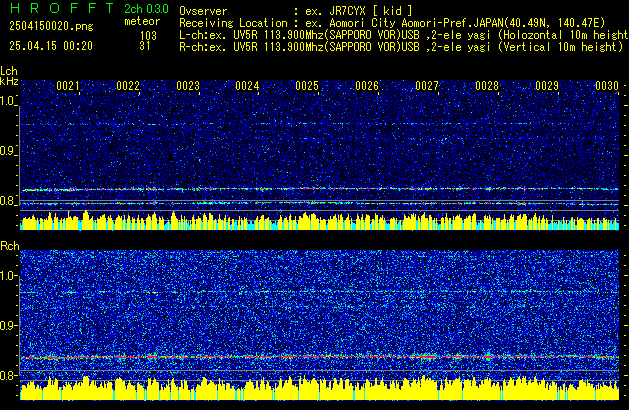Click the meteor count value 31
This screenshot has height=410, width=629.
pyautogui.click(x=145, y=46)
